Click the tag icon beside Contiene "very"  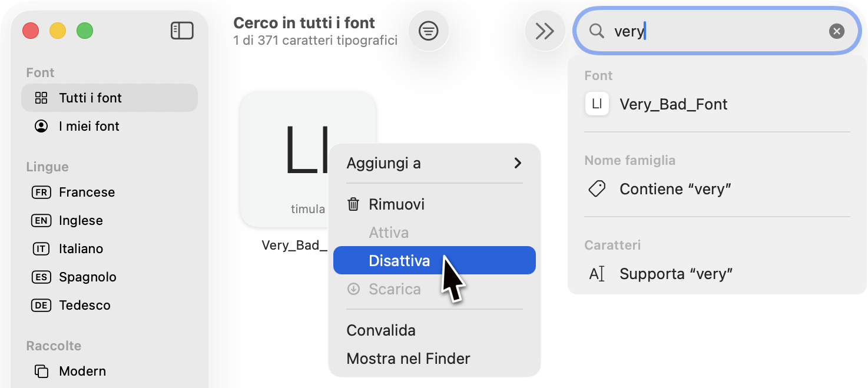coord(597,188)
